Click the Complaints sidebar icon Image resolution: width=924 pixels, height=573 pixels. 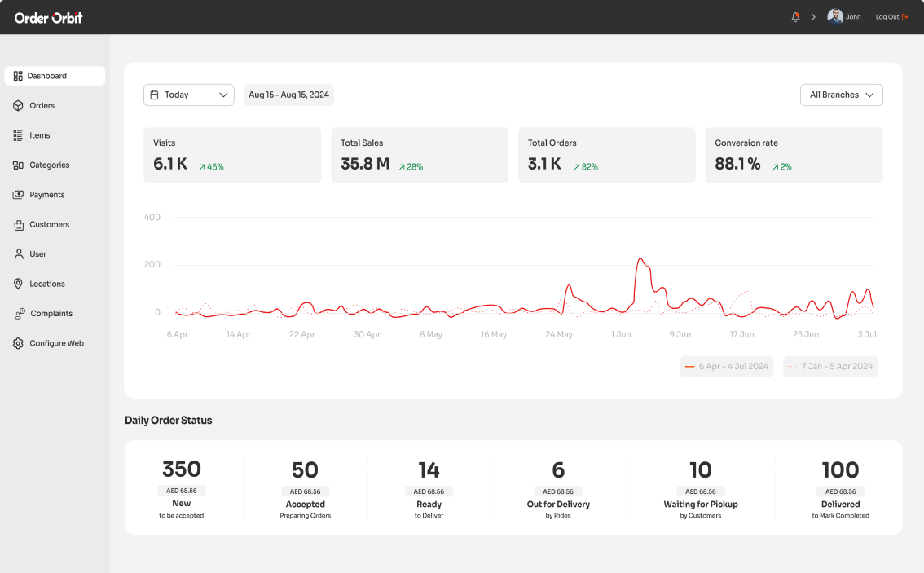pyautogui.click(x=18, y=313)
